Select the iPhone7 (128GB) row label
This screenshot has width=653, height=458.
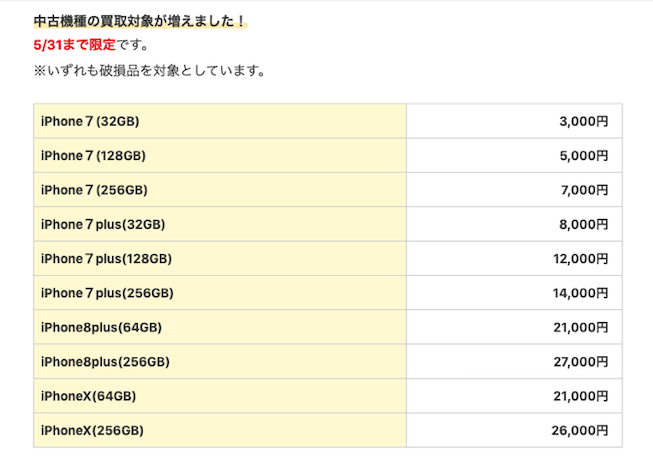pos(94,155)
